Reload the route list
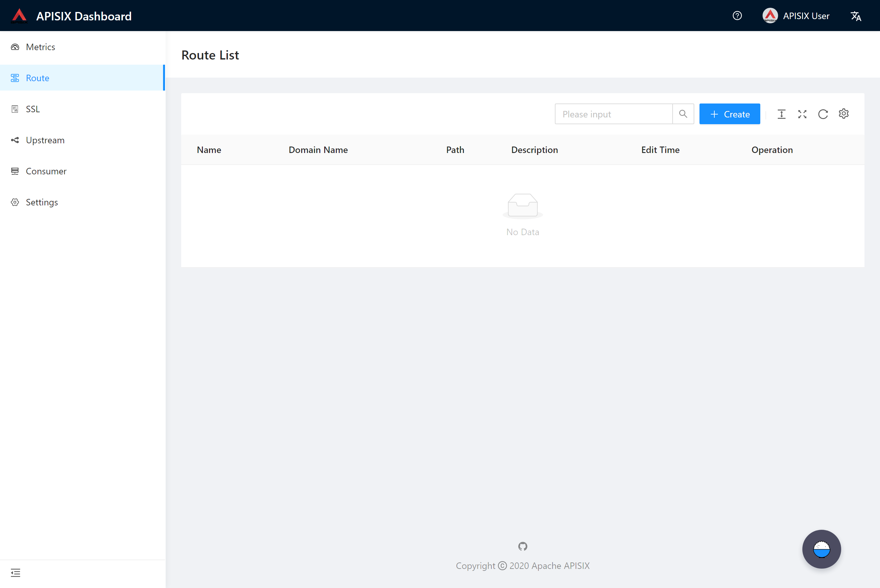 (823, 114)
